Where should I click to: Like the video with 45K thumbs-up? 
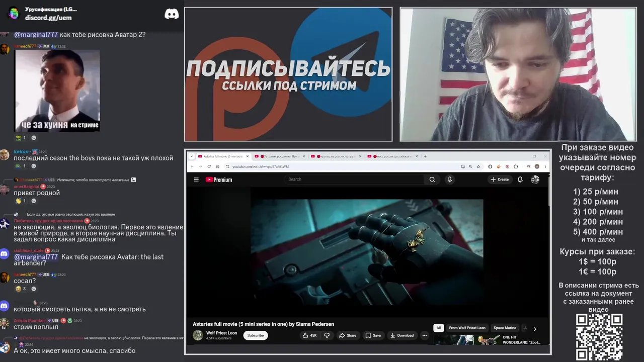point(309,335)
